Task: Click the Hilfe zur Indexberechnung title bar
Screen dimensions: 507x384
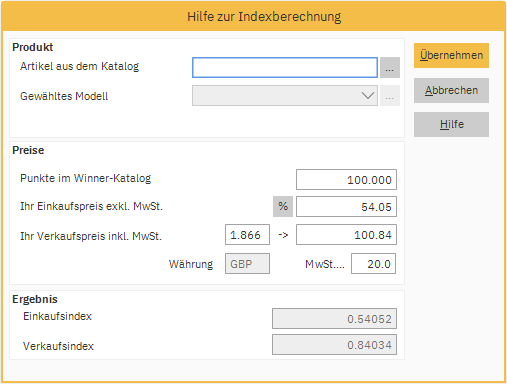Action: 254,17
